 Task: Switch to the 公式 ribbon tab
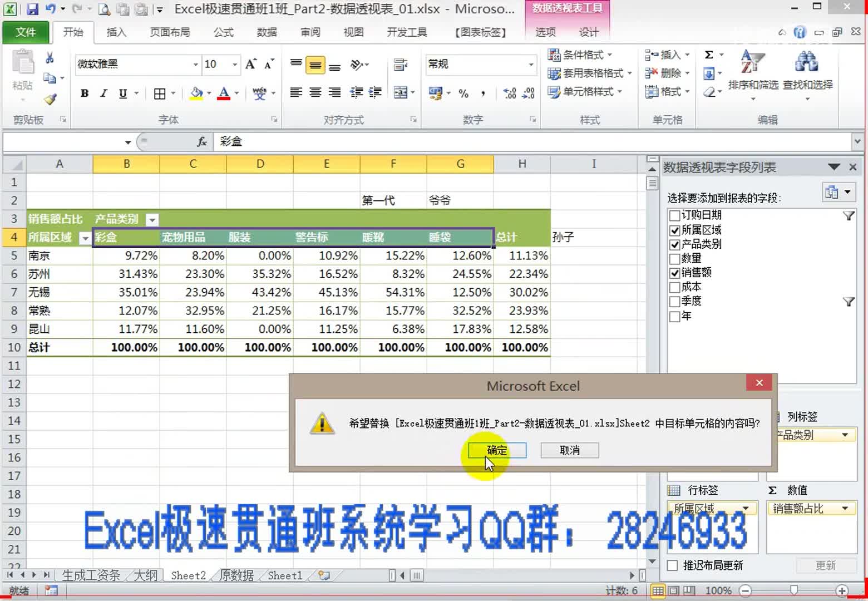[x=223, y=32]
